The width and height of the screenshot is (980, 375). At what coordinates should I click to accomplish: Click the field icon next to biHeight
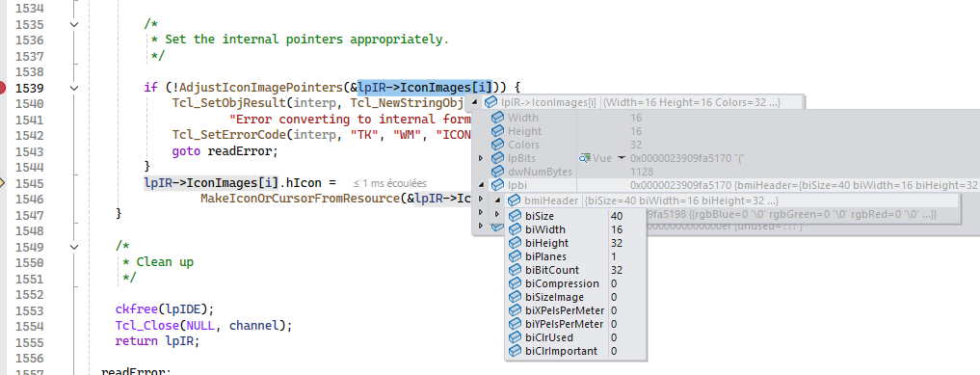(x=515, y=243)
